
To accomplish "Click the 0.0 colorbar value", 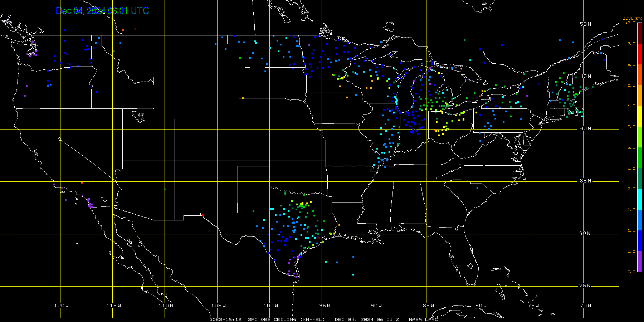I will coord(631,272).
